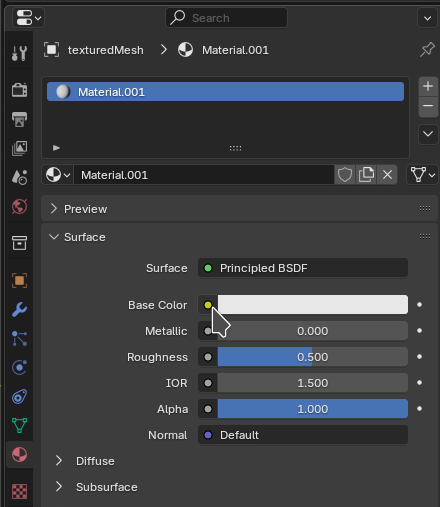
Task: Select Material.001 slot in the list
Action: click(x=225, y=92)
